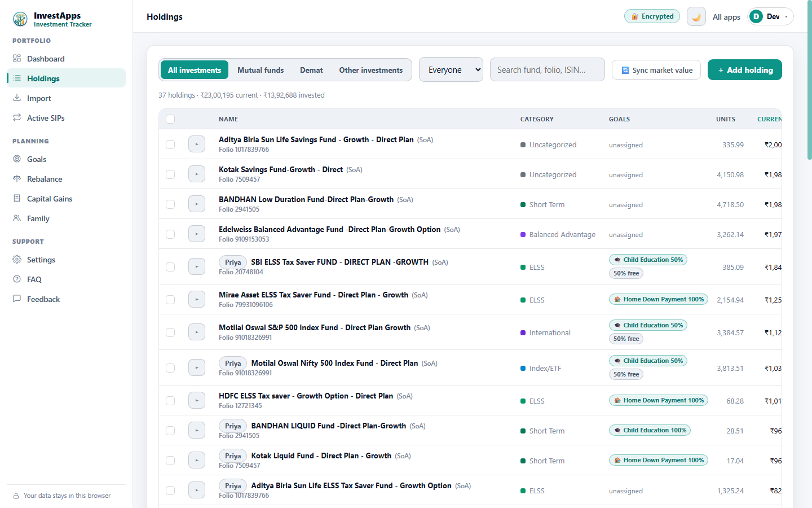Switch to Demat tab

[311, 70]
